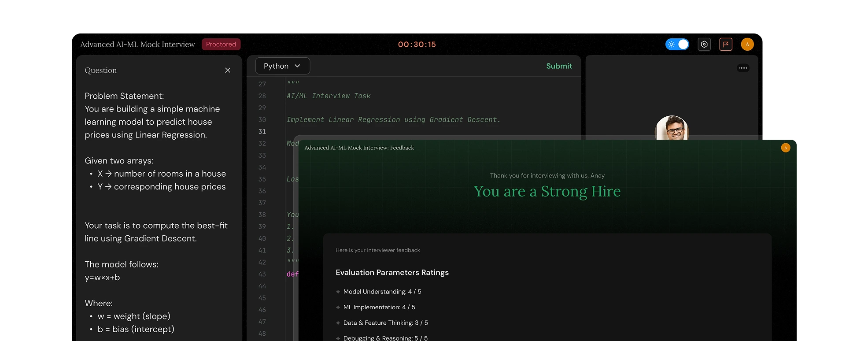Toggle the light/dark theme switch
868x341 pixels.
pyautogui.click(x=677, y=44)
